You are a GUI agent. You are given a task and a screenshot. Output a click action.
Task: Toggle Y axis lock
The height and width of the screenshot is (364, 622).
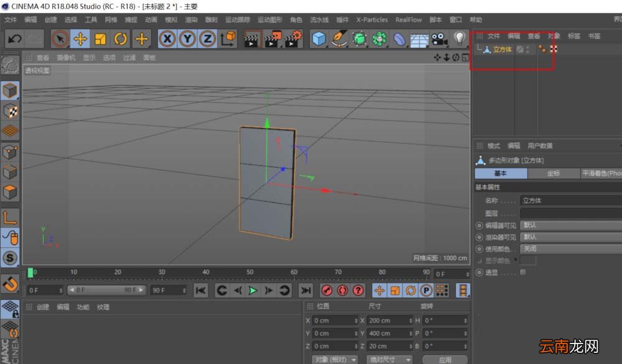187,39
